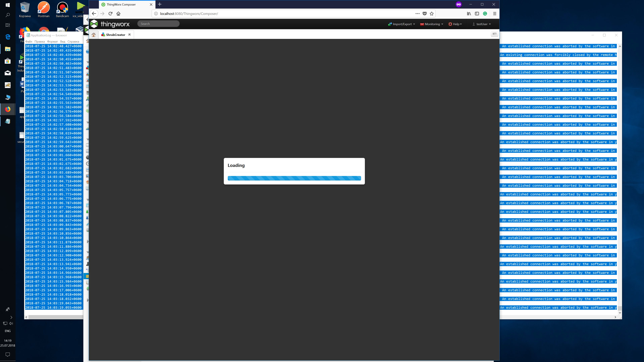644x362 pixels.
Task: Maximize the right background log window
Action: click(x=604, y=35)
